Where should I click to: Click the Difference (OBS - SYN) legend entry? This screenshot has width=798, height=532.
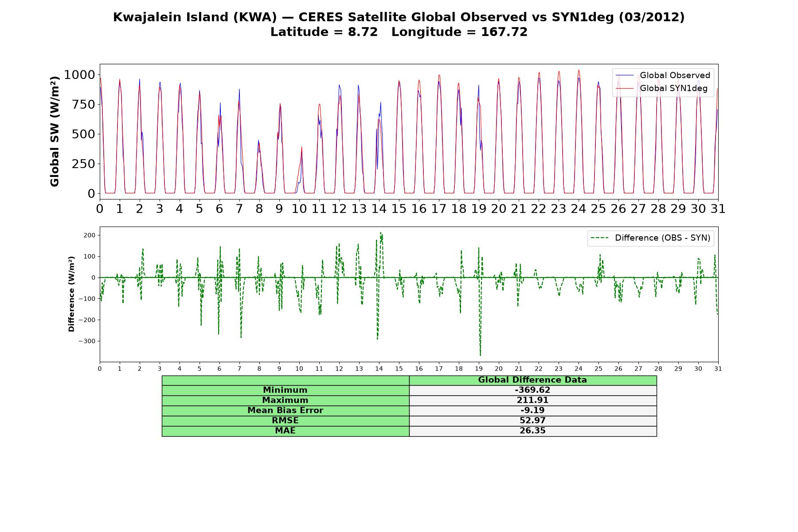(651, 238)
